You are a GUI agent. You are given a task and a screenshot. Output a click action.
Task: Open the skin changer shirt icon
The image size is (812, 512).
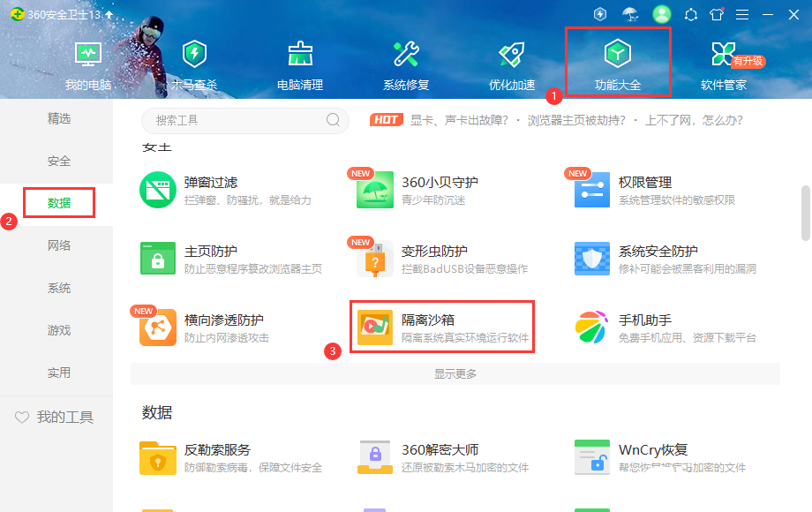tap(716, 14)
